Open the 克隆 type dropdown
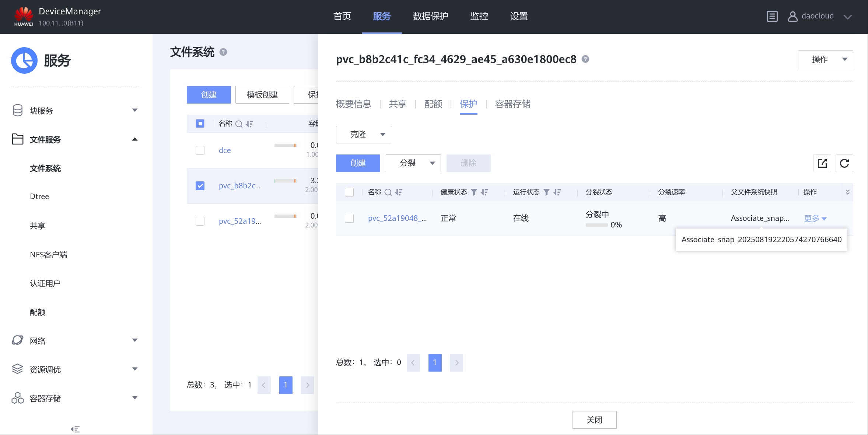868x435 pixels. click(x=363, y=135)
